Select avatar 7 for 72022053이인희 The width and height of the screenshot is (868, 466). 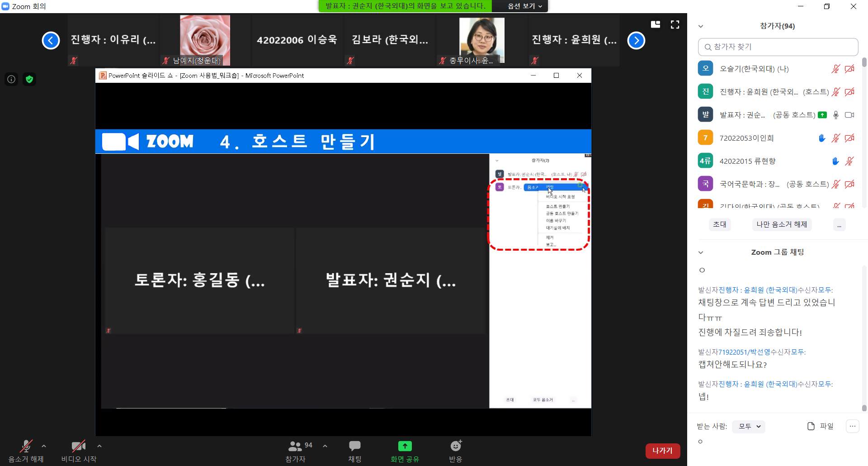coord(705,138)
